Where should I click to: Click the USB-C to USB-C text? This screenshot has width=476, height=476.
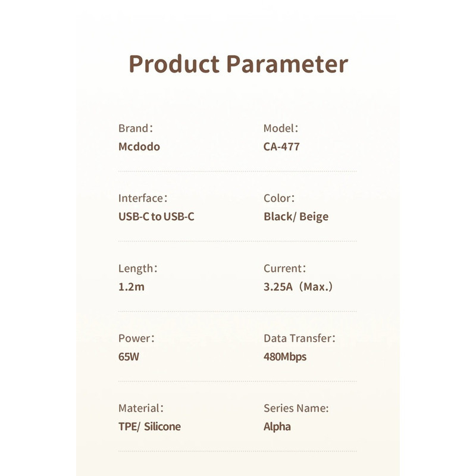(x=156, y=217)
